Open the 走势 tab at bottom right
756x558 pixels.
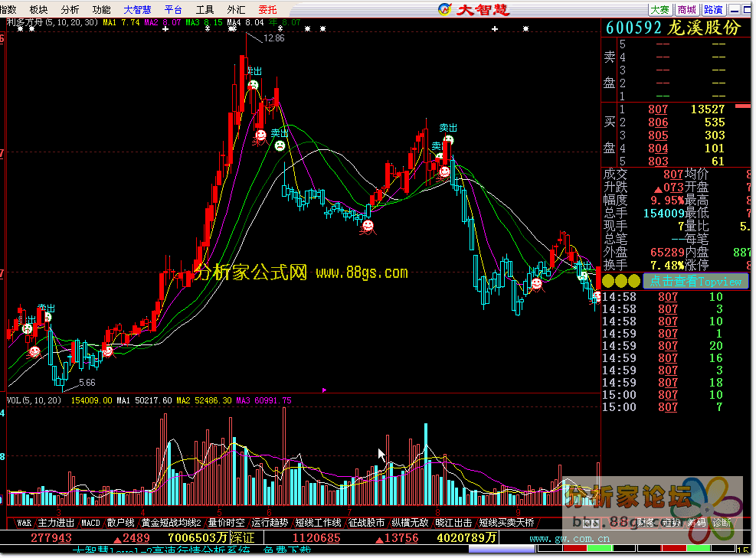(x=671, y=523)
